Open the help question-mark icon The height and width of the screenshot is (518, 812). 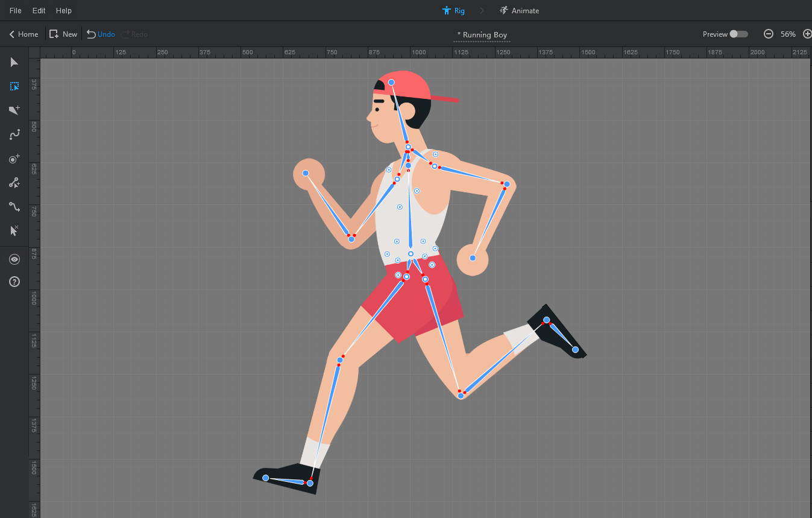[14, 282]
